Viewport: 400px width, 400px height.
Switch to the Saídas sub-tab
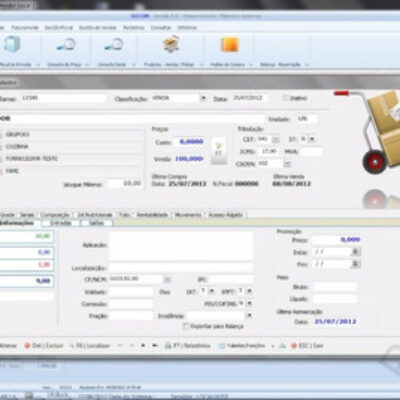(x=97, y=223)
